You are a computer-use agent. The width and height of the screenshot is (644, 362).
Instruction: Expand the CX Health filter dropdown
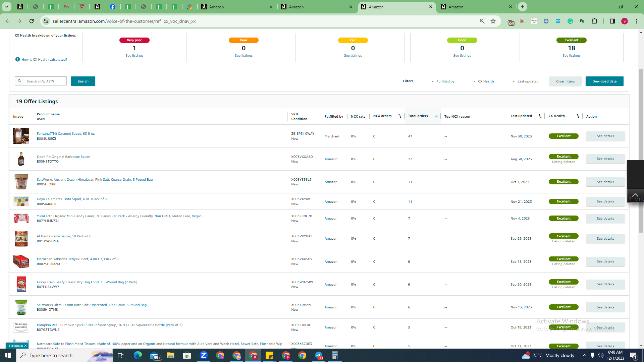point(483,81)
